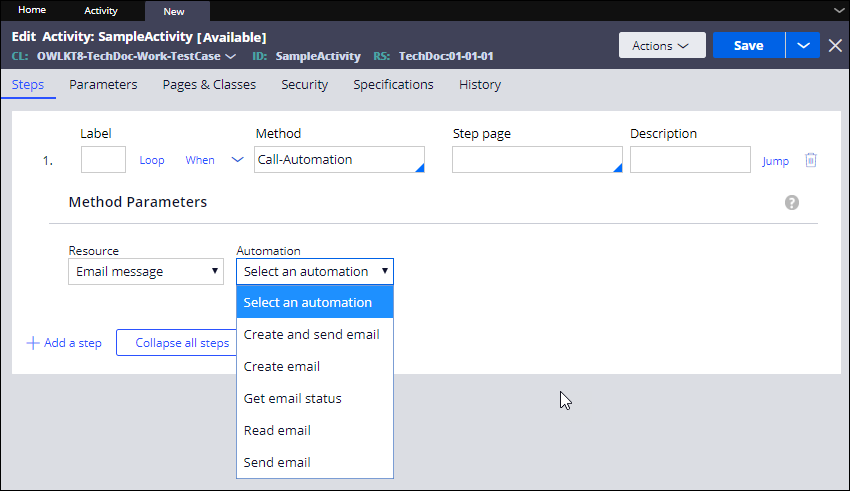
Task: Pick Read email automation
Action: [277, 430]
